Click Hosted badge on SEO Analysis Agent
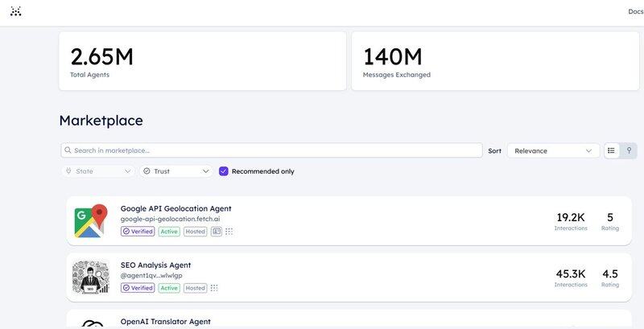Image resolution: width=644 pixels, height=329 pixels. tap(195, 288)
